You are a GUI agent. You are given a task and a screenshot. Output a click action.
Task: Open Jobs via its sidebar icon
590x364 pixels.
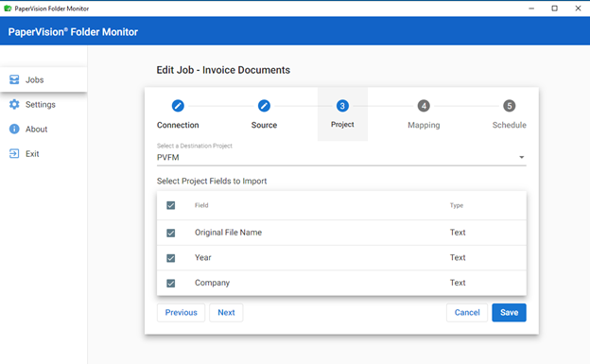[14, 79]
